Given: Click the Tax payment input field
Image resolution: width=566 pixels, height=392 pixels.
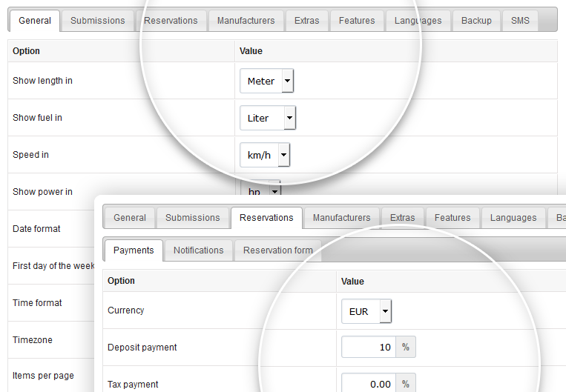Looking at the screenshot, I should point(369,383).
